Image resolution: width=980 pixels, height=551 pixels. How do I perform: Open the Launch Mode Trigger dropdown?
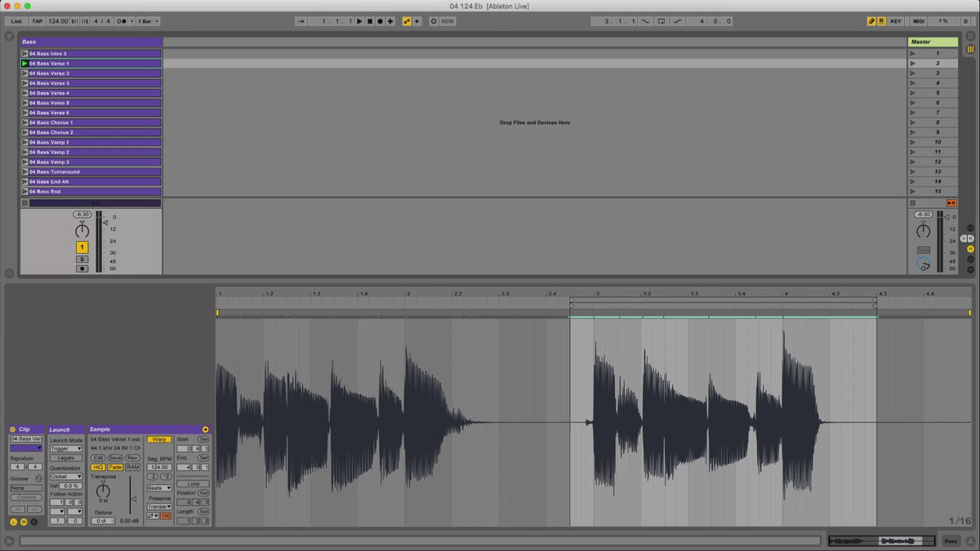pyautogui.click(x=66, y=448)
